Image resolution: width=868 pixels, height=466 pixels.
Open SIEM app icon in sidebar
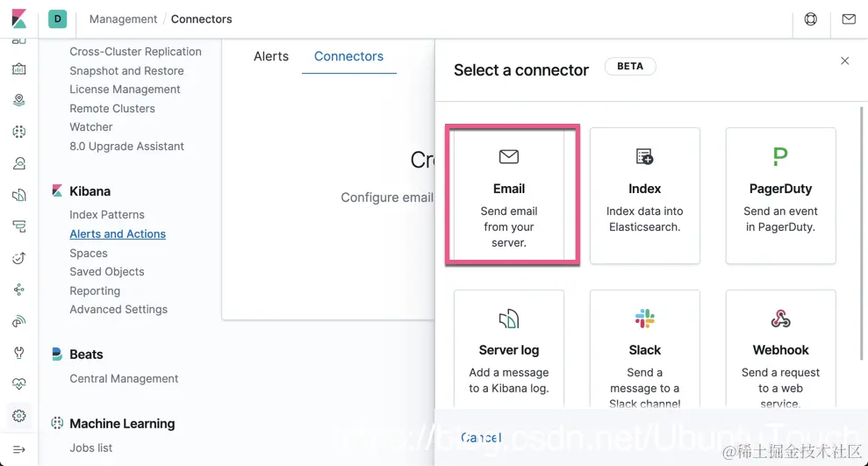(x=18, y=321)
